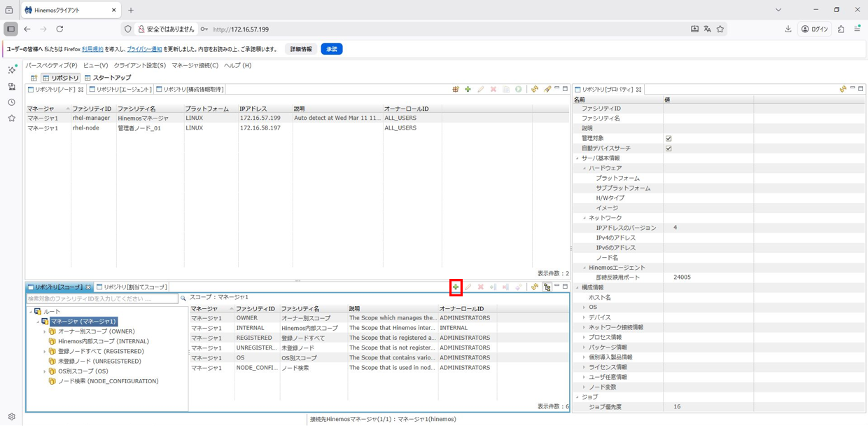Toggle the tree layout icon in scope view
The width and height of the screenshot is (868, 426).
[x=547, y=287]
